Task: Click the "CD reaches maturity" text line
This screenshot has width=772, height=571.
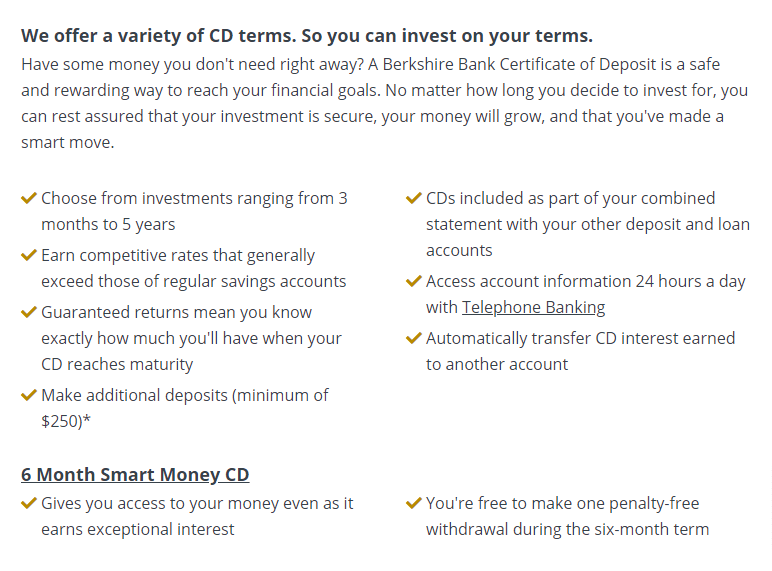Action: pyautogui.click(x=117, y=364)
